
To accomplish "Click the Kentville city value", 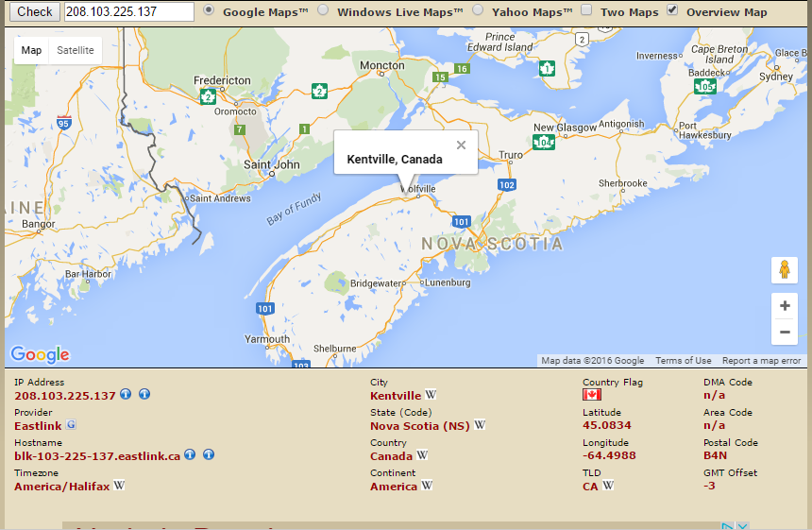I will pos(396,396).
